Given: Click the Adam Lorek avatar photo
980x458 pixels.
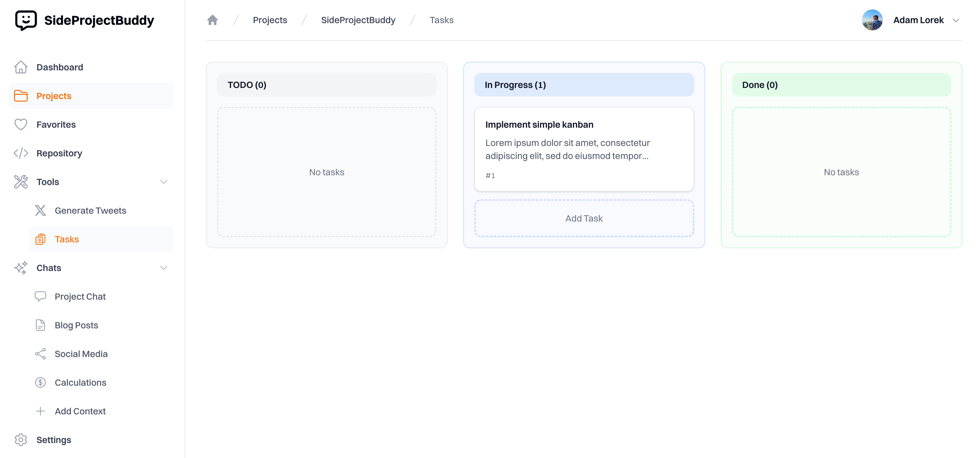Looking at the screenshot, I should tap(872, 20).
